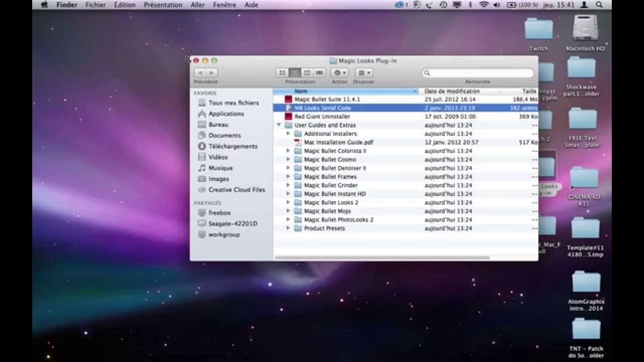Select the Magic Bullet Mojo folder
Viewport: 644px width, 362px height.
pyautogui.click(x=406, y=211)
